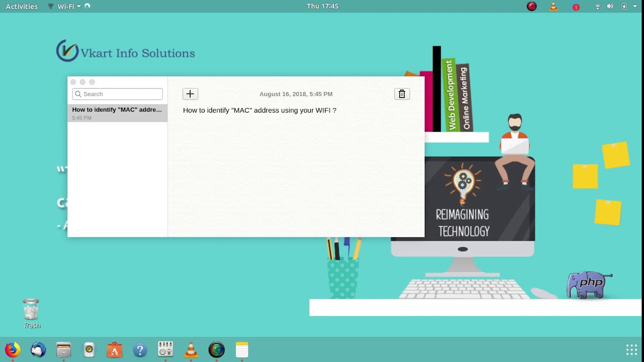Create a new note with plus button
This screenshot has height=362, width=644.
point(190,94)
